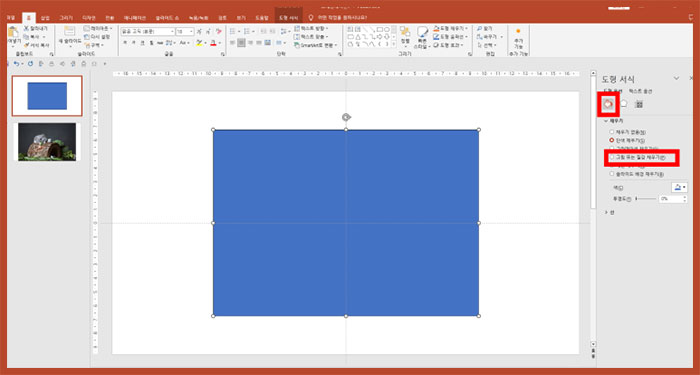Switch to Text Options (텍스트 옵션) in the pane
Image resolution: width=700 pixels, height=375 pixels.
[641, 92]
